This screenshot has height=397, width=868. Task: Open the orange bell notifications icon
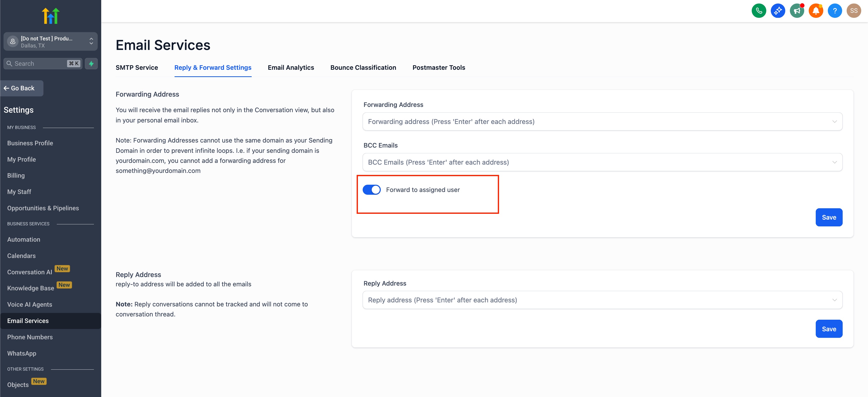click(x=816, y=11)
